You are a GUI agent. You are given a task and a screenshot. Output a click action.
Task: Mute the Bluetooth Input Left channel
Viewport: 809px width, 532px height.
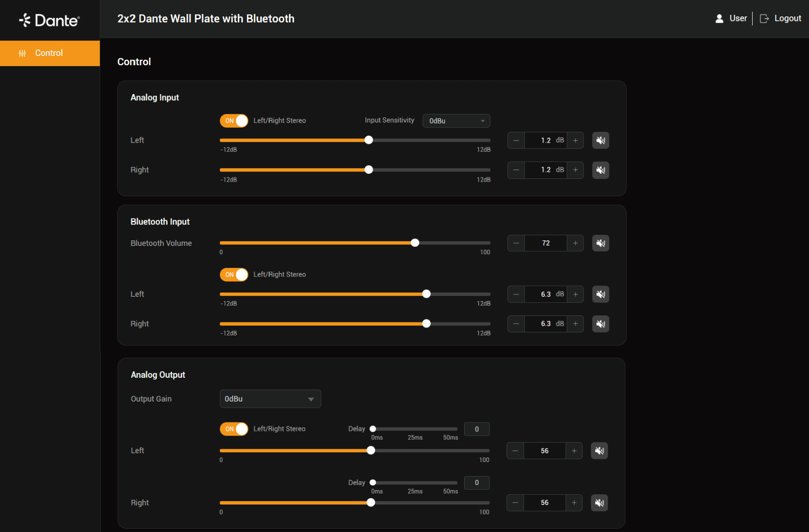[600, 294]
